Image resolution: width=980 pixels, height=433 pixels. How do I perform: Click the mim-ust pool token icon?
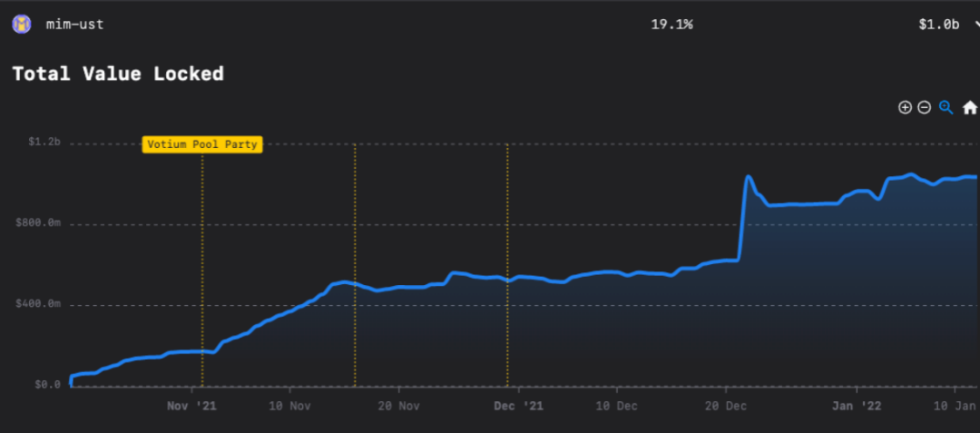pyautogui.click(x=21, y=25)
